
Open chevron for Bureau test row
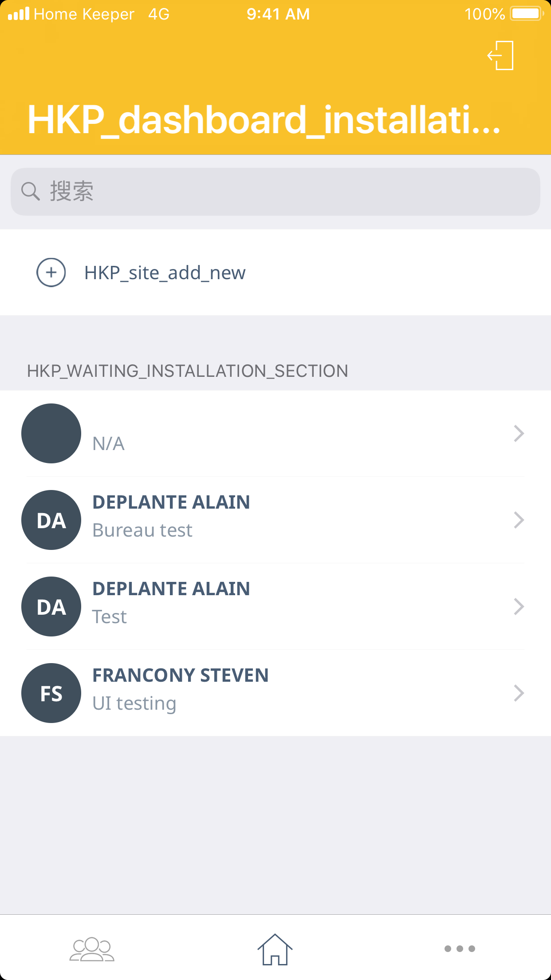click(519, 520)
